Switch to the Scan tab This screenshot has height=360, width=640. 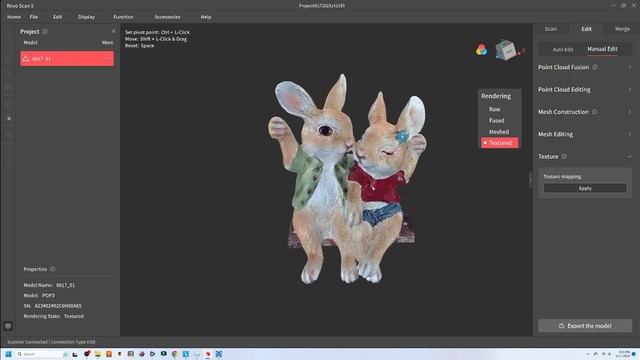(551, 29)
